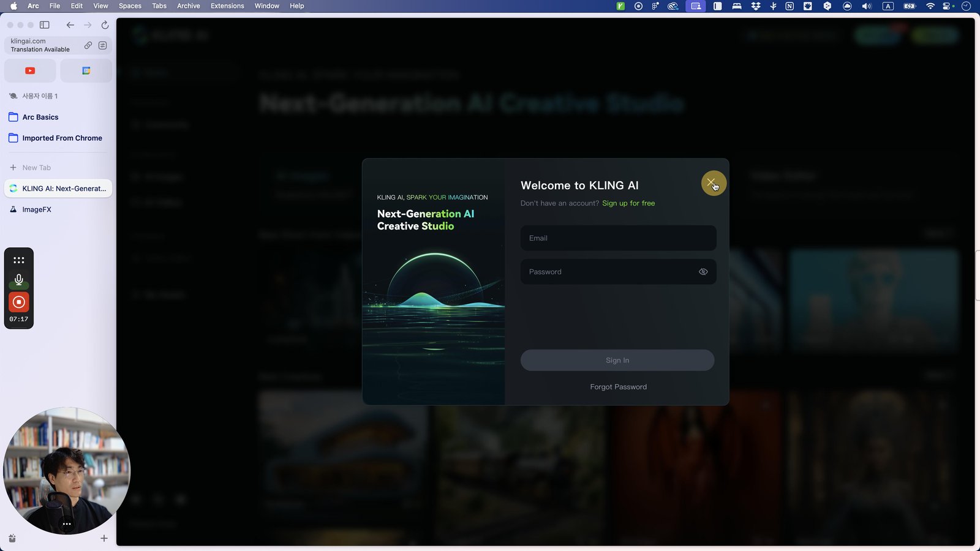The image size is (980, 551).
Task: Open the Apple menu
Action: click(x=13, y=6)
